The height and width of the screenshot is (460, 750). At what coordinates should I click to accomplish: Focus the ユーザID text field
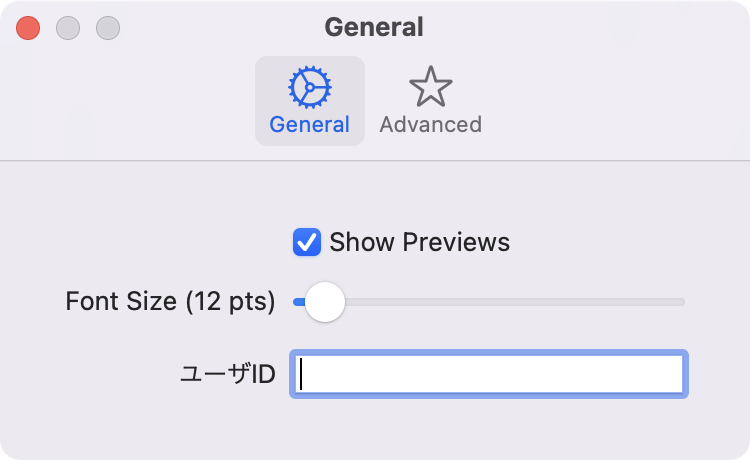[x=489, y=374]
